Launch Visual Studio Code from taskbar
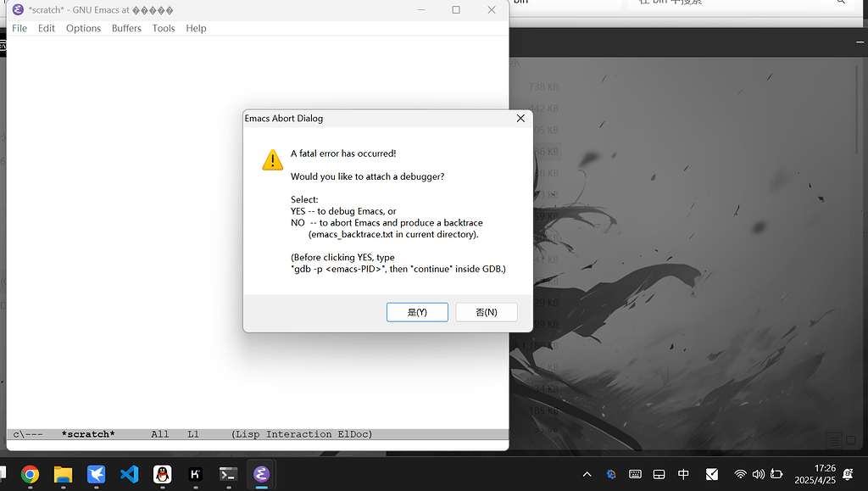 tap(129, 474)
